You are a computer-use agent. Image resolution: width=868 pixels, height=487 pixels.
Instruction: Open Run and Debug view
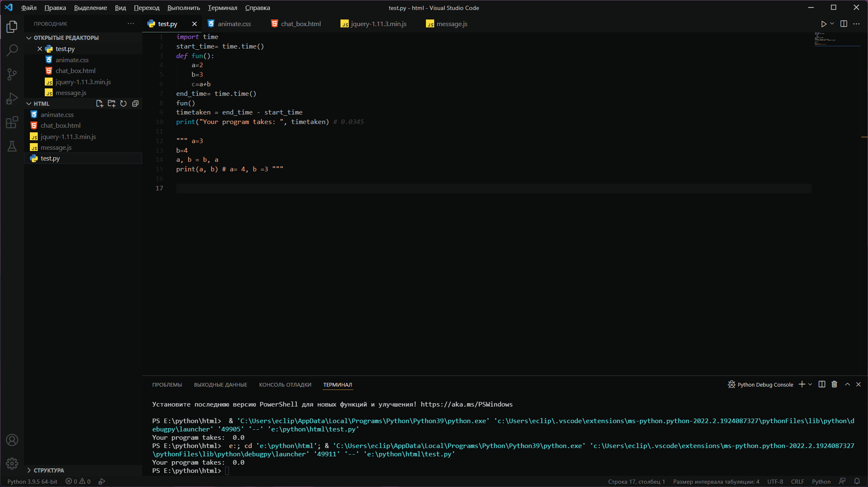click(x=12, y=98)
